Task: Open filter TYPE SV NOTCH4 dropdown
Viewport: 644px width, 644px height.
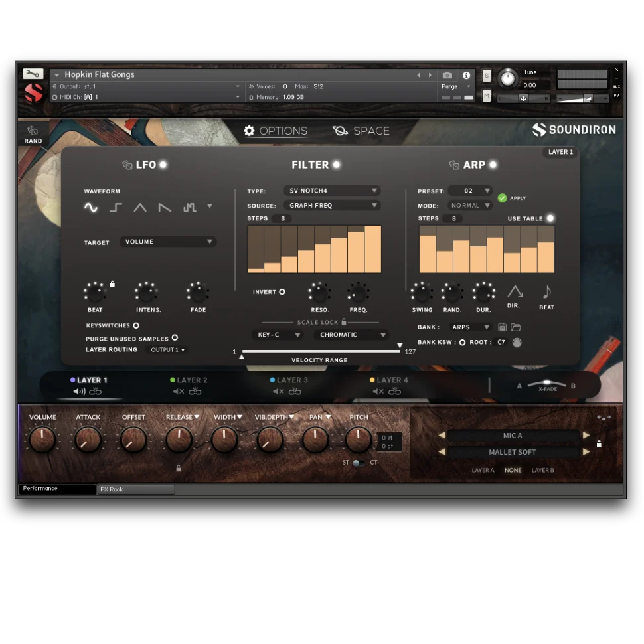Action: 332,191
